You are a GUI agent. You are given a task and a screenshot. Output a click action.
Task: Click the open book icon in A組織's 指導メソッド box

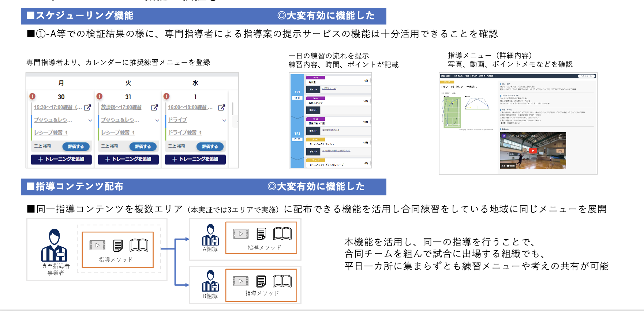[282, 233]
